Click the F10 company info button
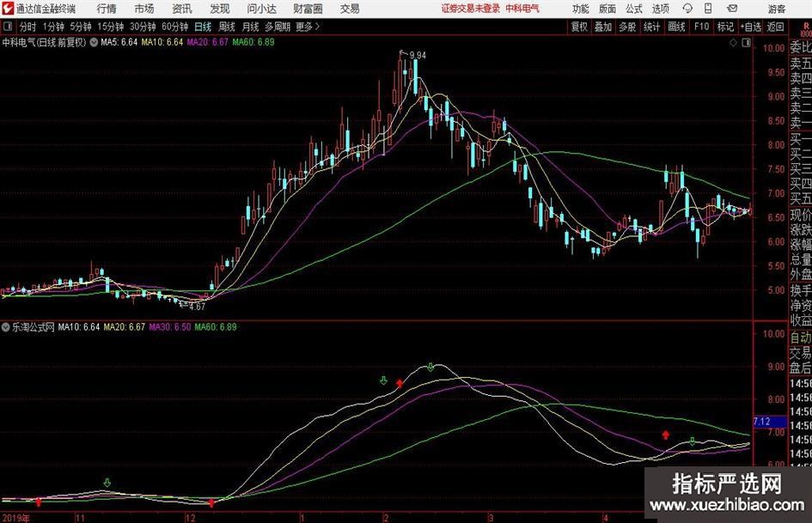Image resolution: width=812 pixels, height=523 pixels. pyautogui.click(x=701, y=27)
